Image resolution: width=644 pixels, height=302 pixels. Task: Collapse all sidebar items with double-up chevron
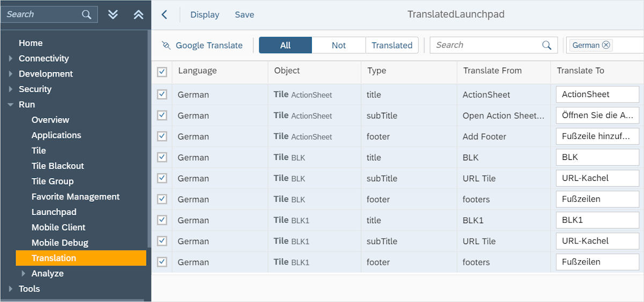point(138,14)
